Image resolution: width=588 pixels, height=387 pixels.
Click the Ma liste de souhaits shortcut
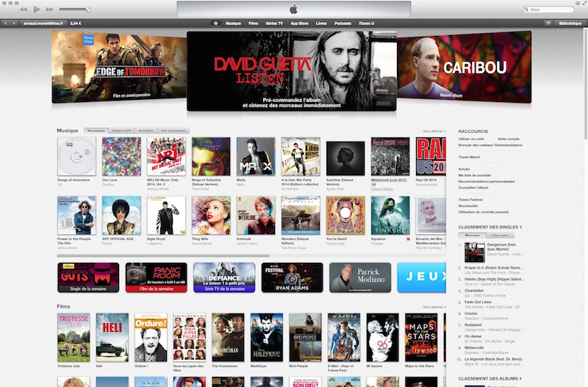coord(474,176)
